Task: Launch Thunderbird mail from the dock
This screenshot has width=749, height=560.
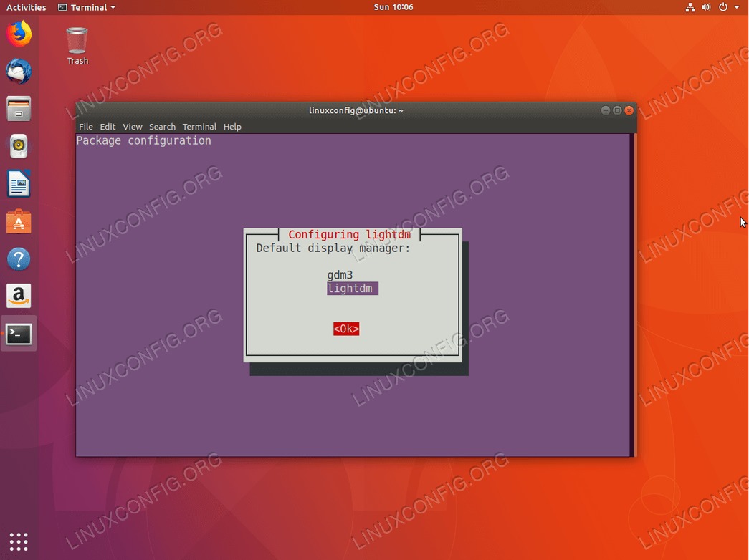Action: click(x=19, y=71)
